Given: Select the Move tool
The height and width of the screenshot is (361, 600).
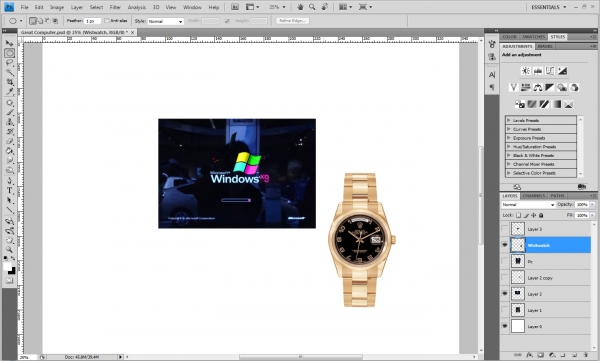Looking at the screenshot, I should (9, 43).
